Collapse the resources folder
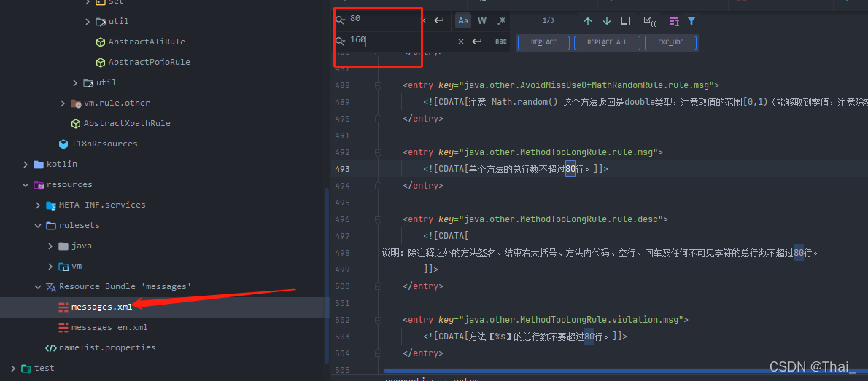Viewport: 868px width, 381px height. tap(26, 185)
